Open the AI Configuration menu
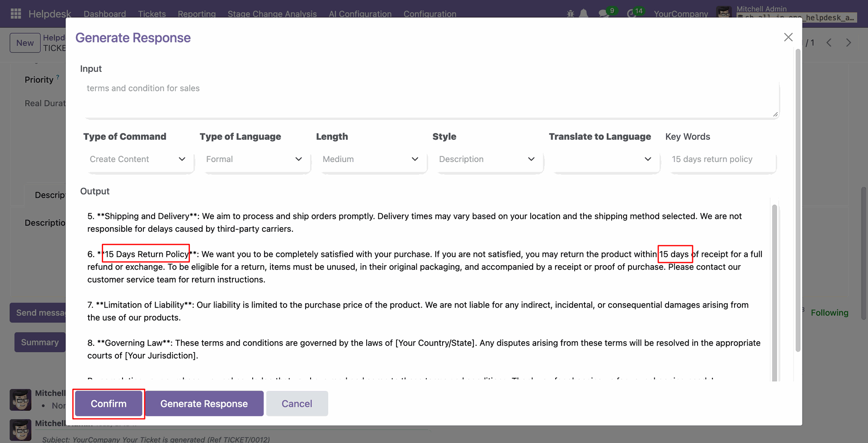 click(360, 14)
